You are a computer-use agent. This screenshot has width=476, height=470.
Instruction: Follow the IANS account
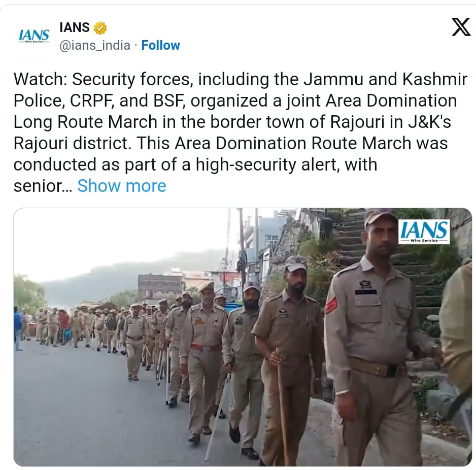160,46
